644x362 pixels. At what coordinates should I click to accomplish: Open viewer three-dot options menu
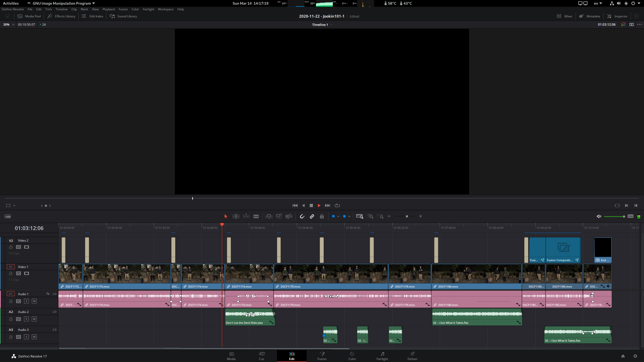(639, 24)
